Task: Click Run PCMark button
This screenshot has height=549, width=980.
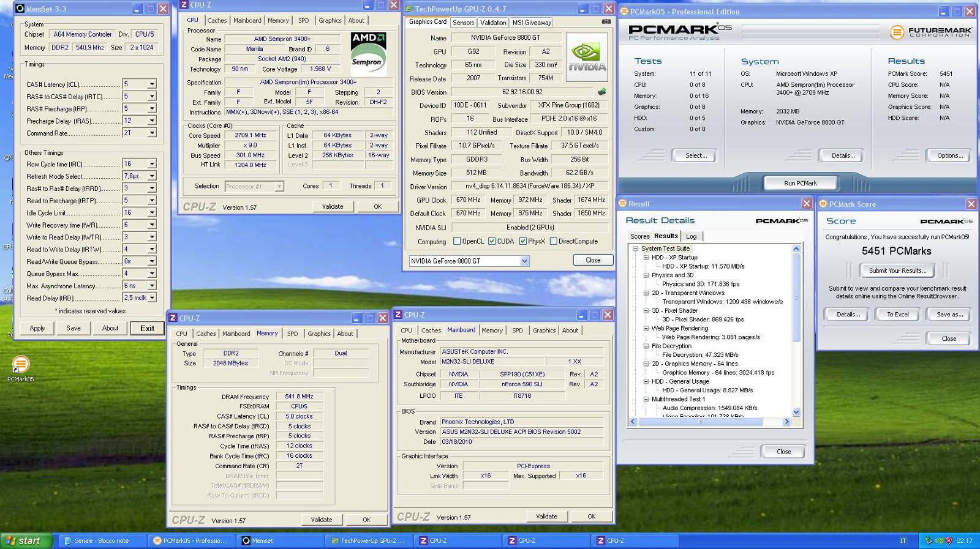Action: coord(801,183)
